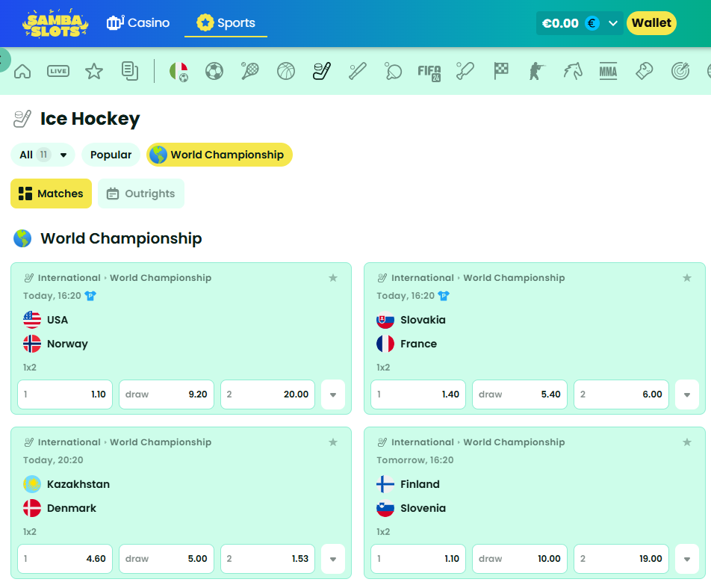Bet on USA win at 1.10
Image resolution: width=711 pixels, height=588 pixels.
pyautogui.click(x=65, y=394)
